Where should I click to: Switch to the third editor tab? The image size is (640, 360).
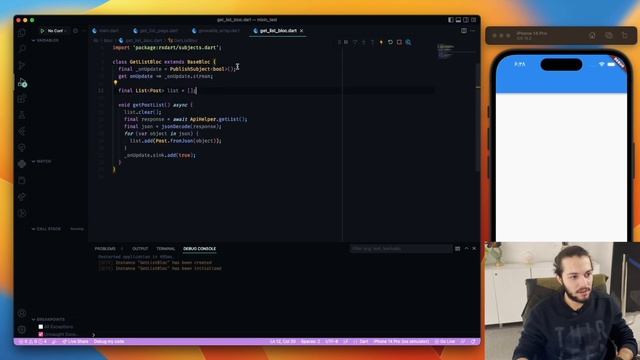(x=216, y=31)
